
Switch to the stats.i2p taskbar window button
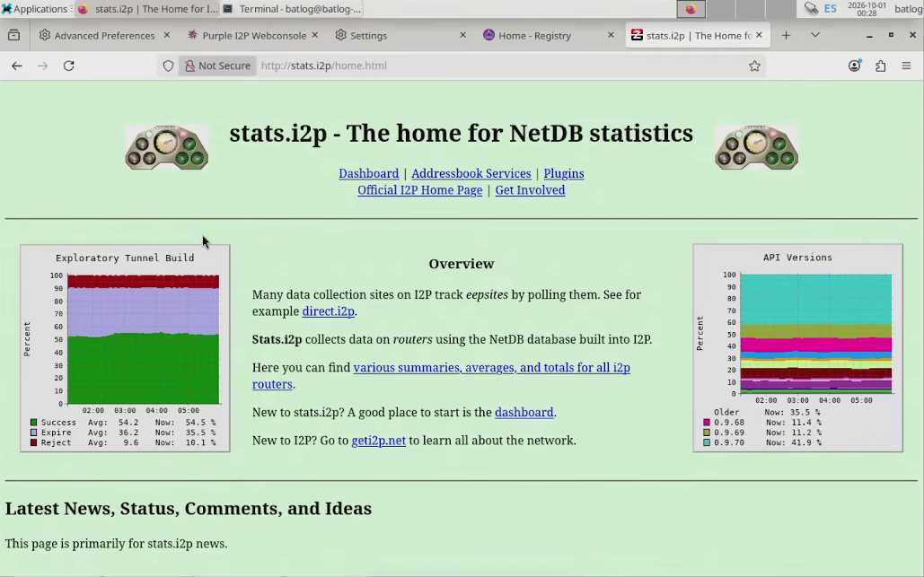coord(147,9)
